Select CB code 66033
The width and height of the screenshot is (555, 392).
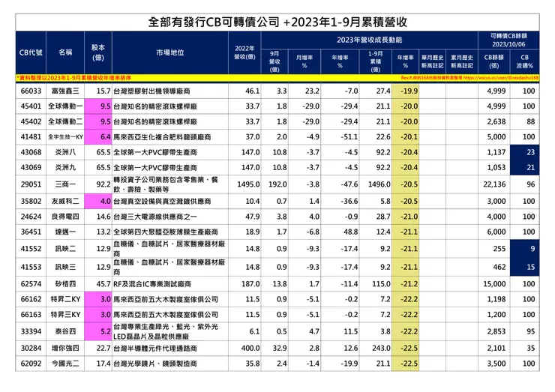tap(31, 91)
